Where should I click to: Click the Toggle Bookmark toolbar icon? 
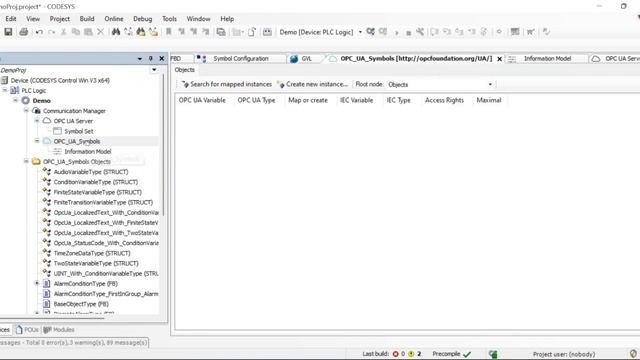(x=168, y=32)
